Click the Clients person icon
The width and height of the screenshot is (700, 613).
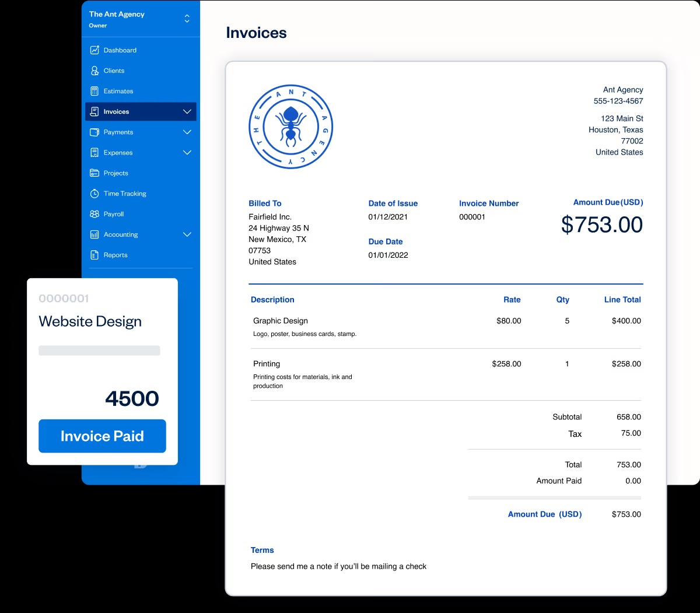coord(94,71)
